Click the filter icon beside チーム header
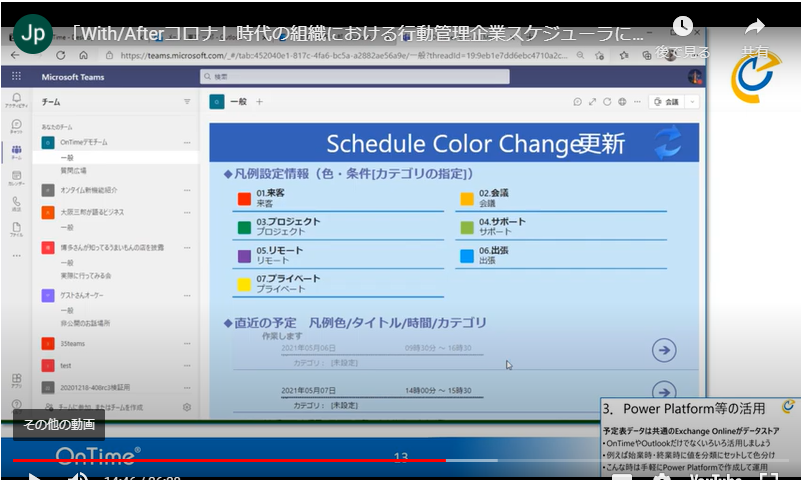Image resolution: width=801 pixels, height=480 pixels. coord(187,102)
